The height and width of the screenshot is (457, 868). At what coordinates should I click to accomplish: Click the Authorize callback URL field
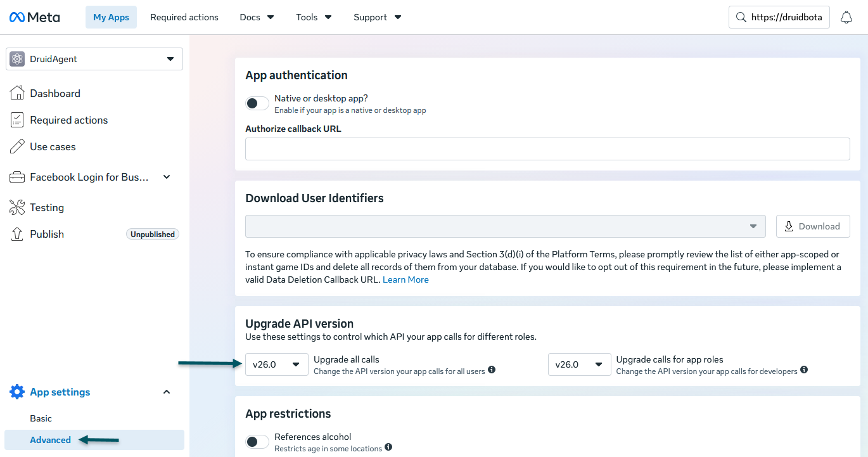(547, 149)
